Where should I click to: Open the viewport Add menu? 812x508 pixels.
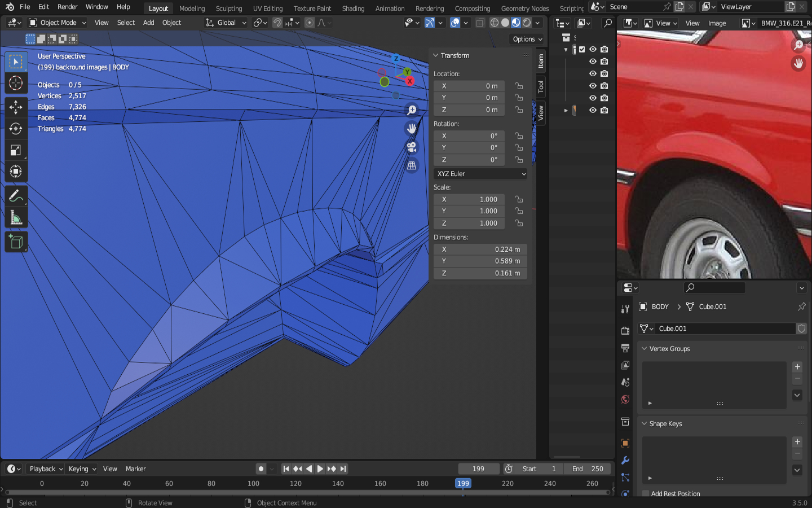pos(148,23)
